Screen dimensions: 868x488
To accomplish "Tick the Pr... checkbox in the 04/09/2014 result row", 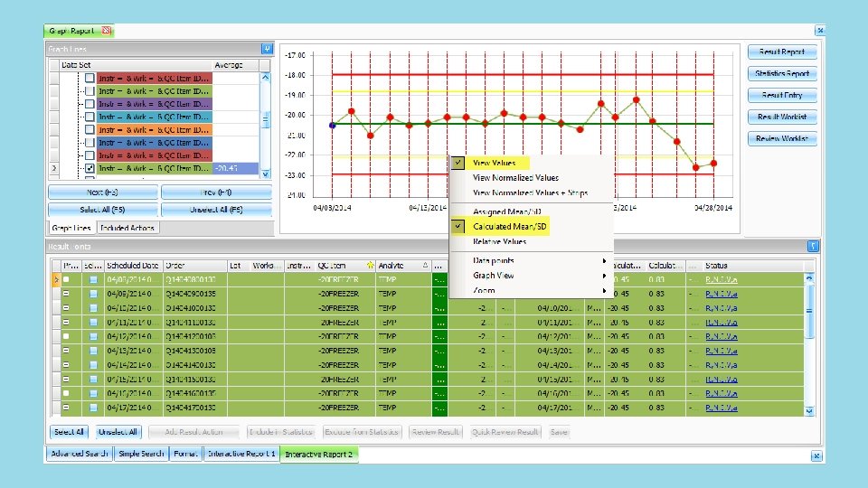I will 66,294.
